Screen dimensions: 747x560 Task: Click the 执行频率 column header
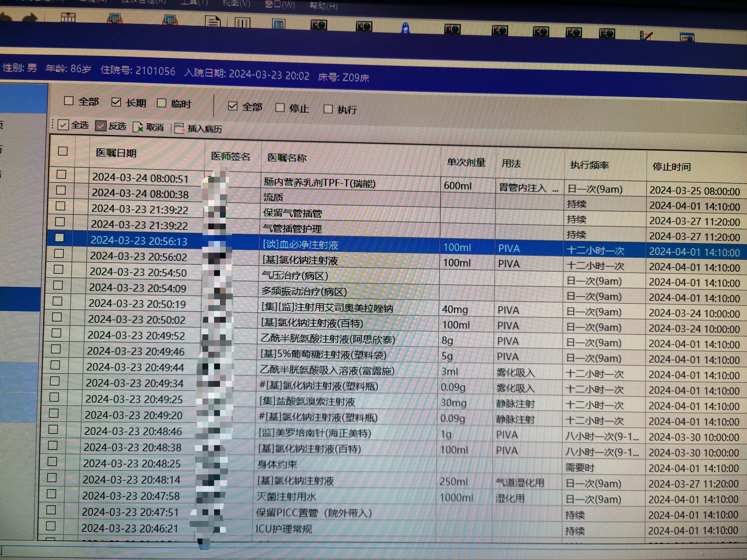point(589,165)
